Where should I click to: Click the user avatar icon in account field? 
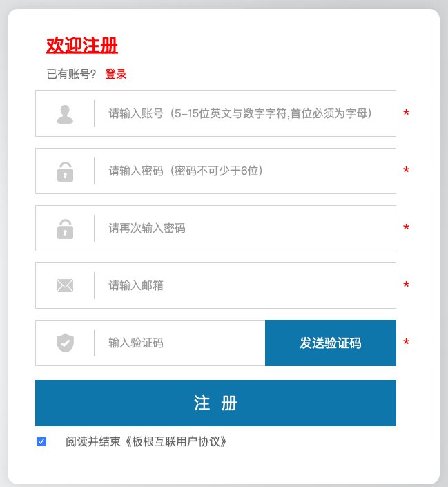pos(65,114)
